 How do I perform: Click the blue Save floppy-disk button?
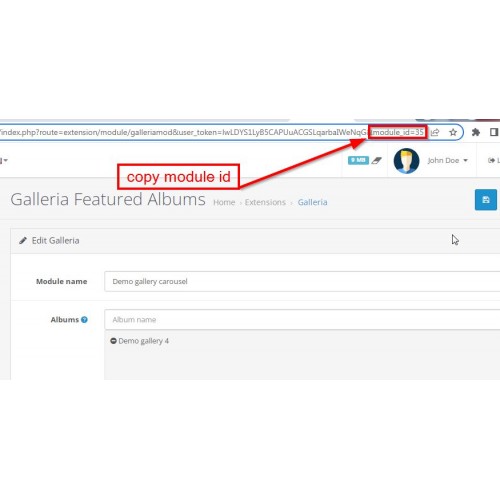[486, 200]
